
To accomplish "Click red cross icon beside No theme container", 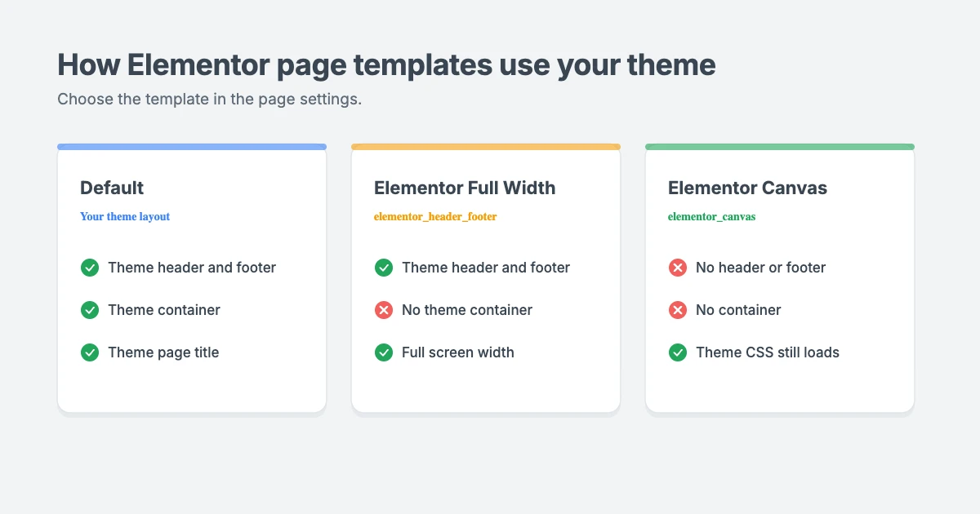I will point(384,310).
